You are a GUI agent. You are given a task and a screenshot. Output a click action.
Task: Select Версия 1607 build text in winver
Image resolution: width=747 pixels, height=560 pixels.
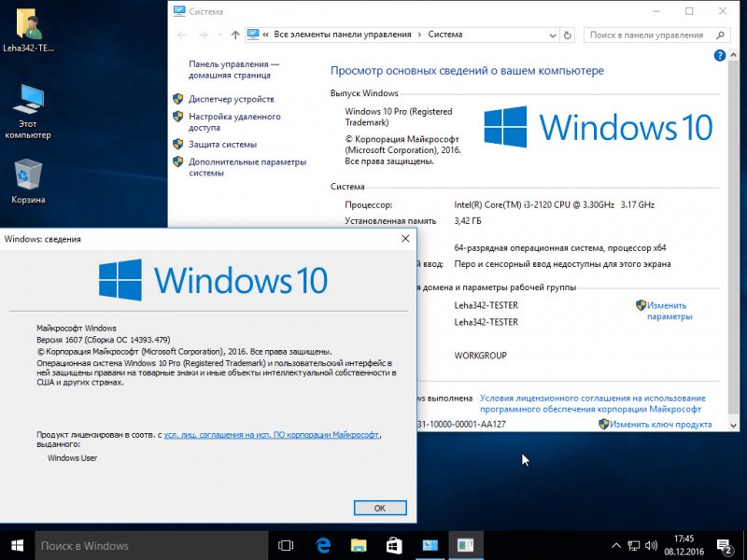click(x=104, y=340)
